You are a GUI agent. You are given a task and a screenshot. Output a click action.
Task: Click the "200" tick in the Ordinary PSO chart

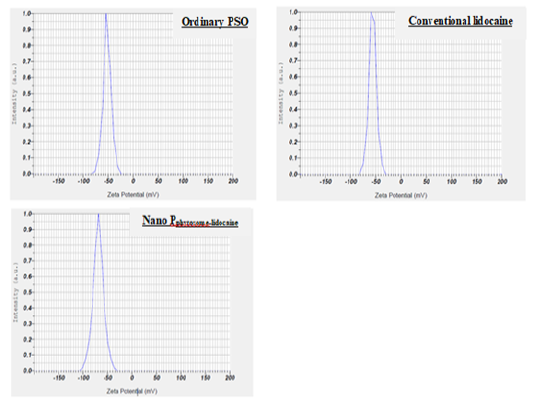[x=233, y=181]
